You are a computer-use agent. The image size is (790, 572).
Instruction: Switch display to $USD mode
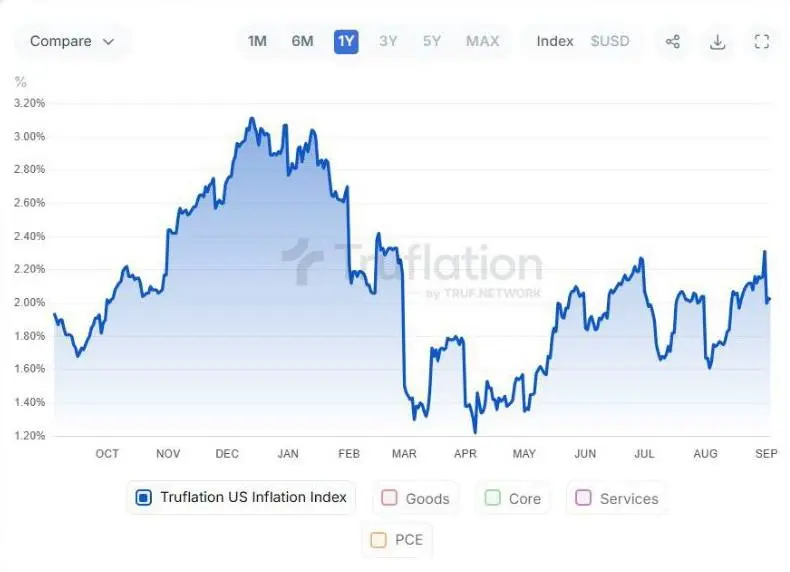[610, 41]
